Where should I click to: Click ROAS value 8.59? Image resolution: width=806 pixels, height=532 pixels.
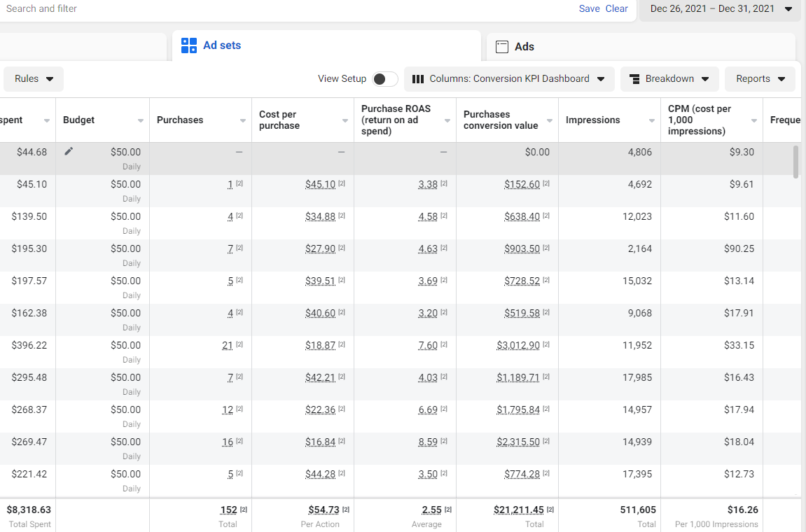tap(428, 442)
